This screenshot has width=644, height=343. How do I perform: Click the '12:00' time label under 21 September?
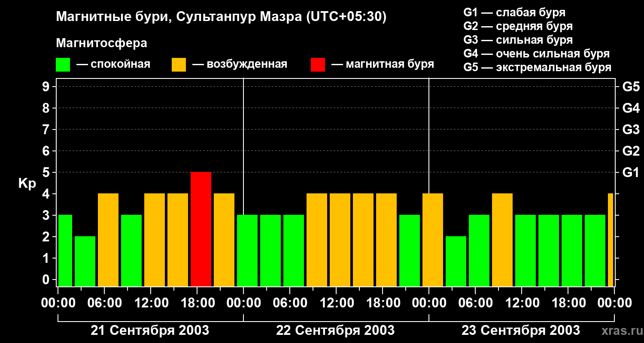(x=151, y=303)
